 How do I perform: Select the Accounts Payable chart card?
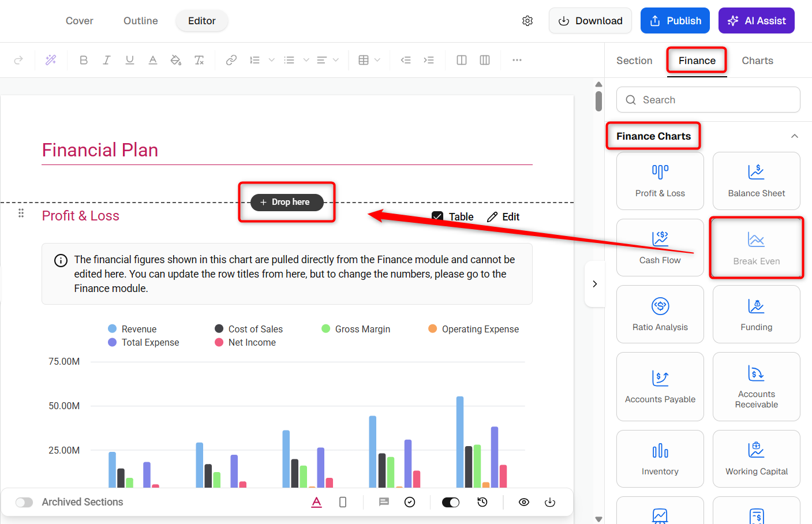click(x=660, y=387)
